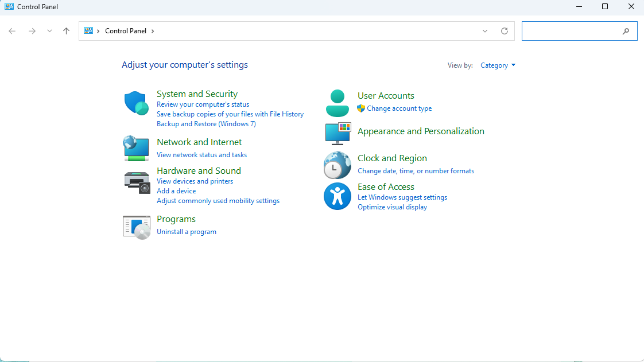Expand the address bar history dropdown
644x362 pixels.
484,30
